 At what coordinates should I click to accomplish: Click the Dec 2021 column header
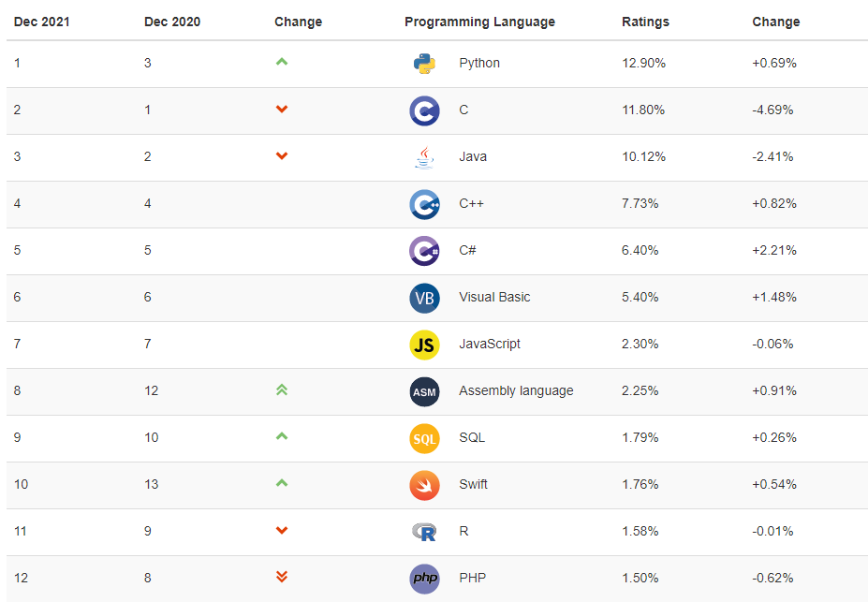point(41,22)
